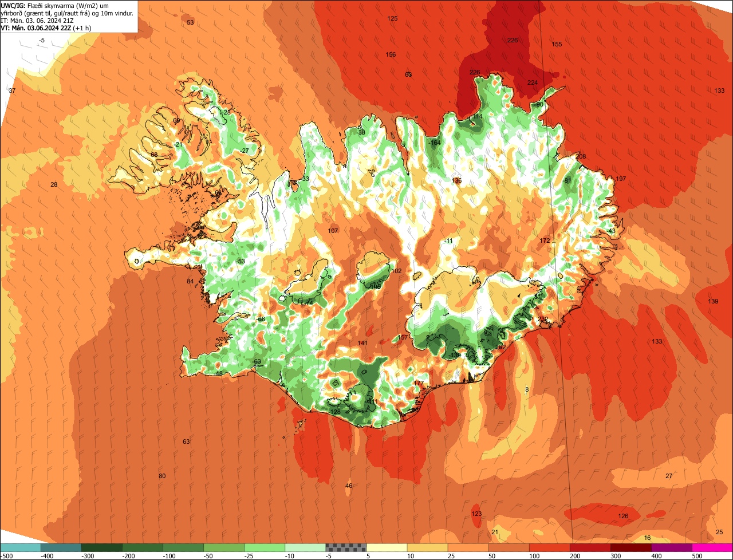Click the value 43 on the eastern coast
The image size is (733, 560).
pos(612,231)
